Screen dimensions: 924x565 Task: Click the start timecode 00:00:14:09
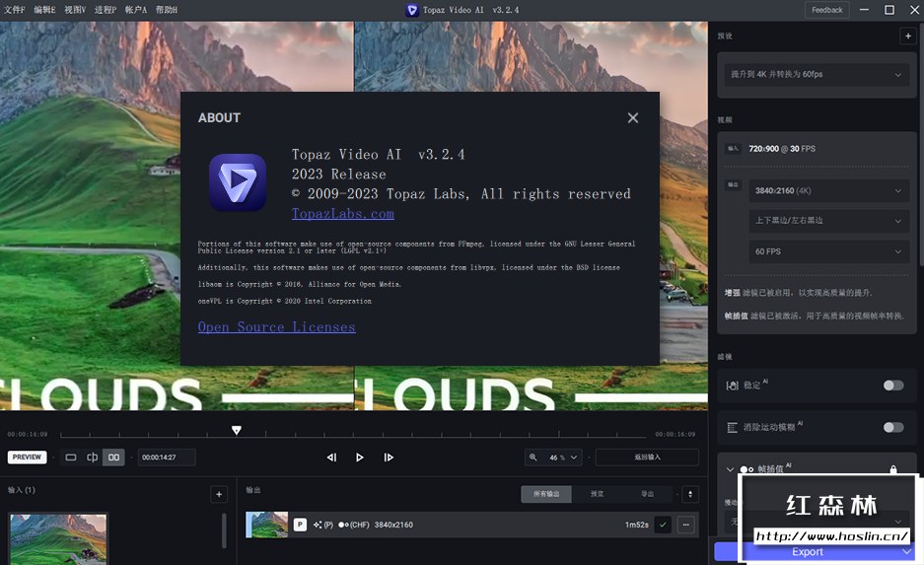(27, 434)
